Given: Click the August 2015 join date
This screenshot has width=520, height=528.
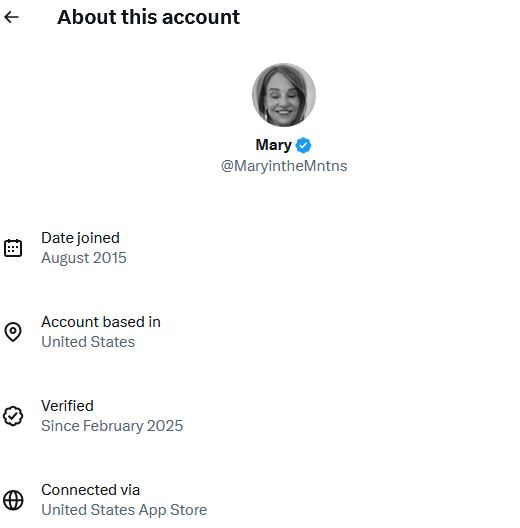Looking at the screenshot, I should pyautogui.click(x=84, y=258).
